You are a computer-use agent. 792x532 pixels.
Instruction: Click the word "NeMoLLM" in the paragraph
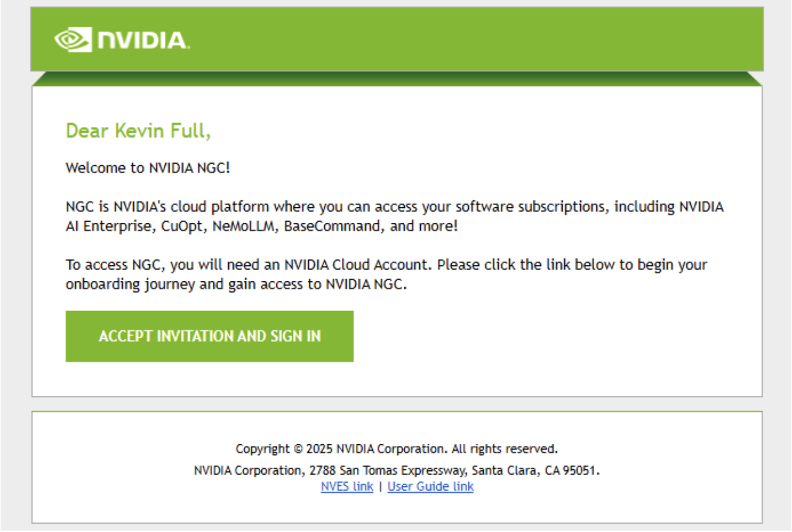click(x=244, y=226)
